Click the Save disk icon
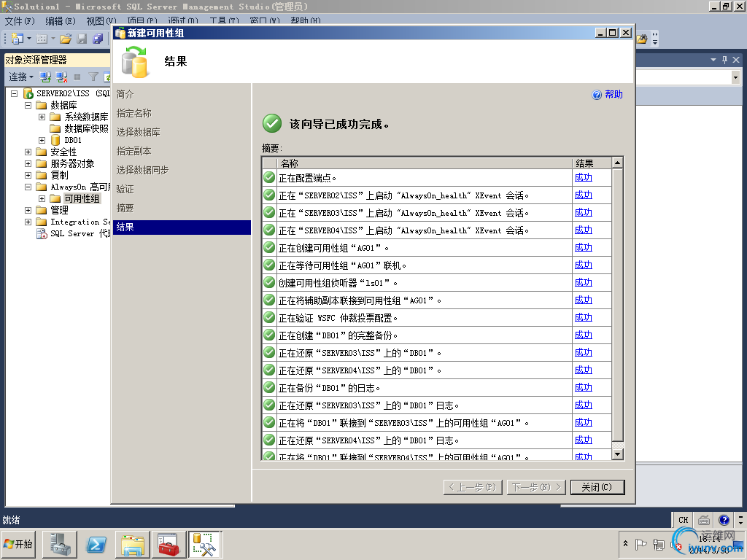 click(82, 39)
